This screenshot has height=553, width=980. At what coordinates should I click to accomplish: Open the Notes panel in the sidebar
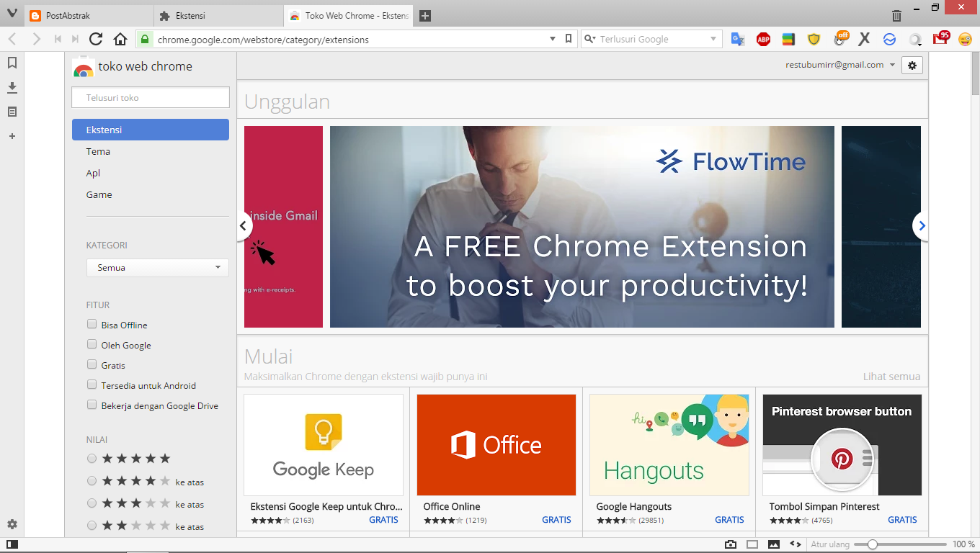pyautogui.click(x=12, y=112)
